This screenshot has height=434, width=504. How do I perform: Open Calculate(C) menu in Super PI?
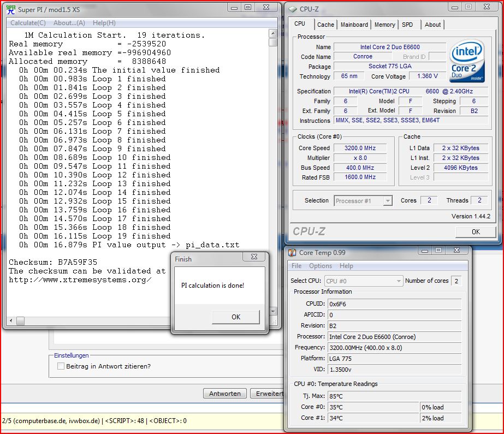point(28,23)
